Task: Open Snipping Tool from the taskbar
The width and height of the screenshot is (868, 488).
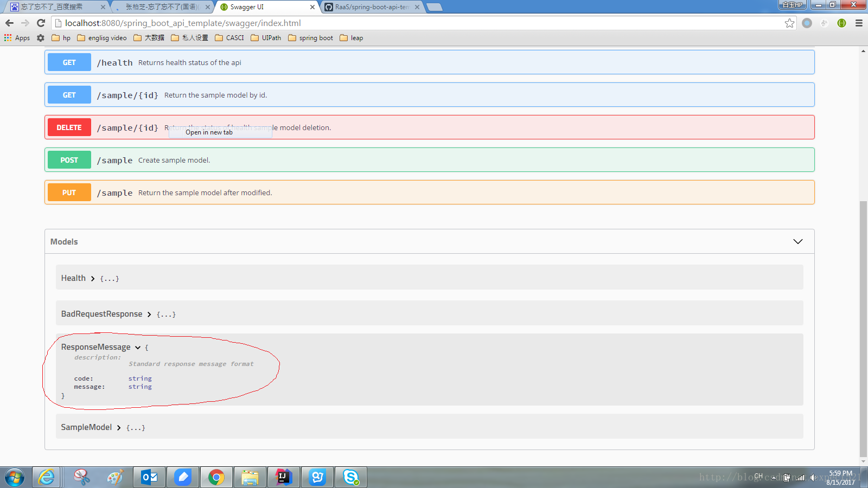Action: pos(82,477)
